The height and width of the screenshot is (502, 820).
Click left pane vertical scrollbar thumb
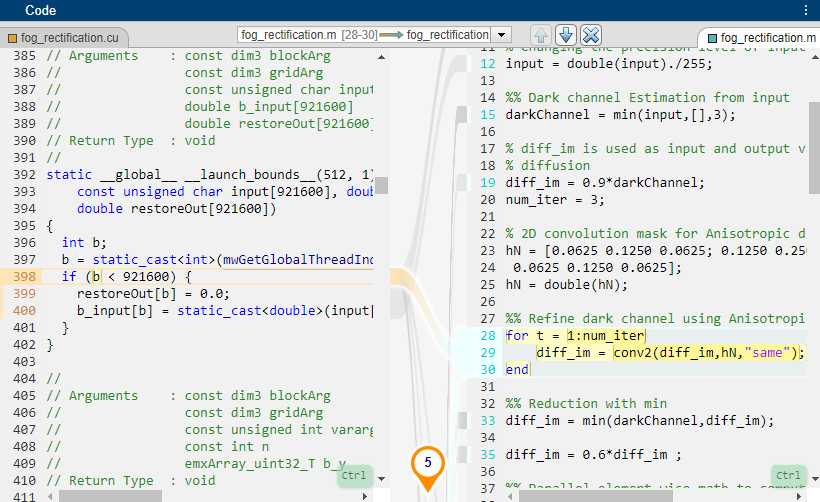coord(381,186)
